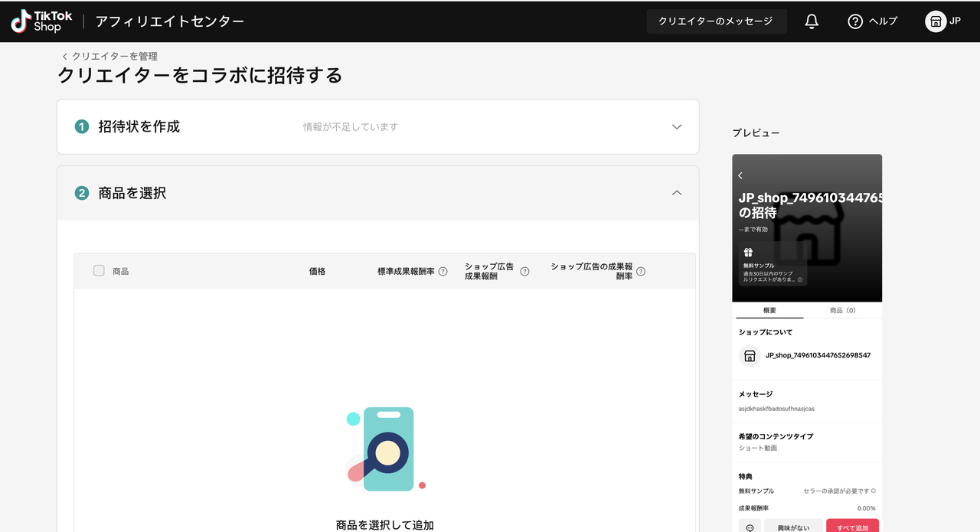Screen dimensions: 980x532
Task: Click the 商品を選択して追加 text
Action: click(x=385, y=525)
